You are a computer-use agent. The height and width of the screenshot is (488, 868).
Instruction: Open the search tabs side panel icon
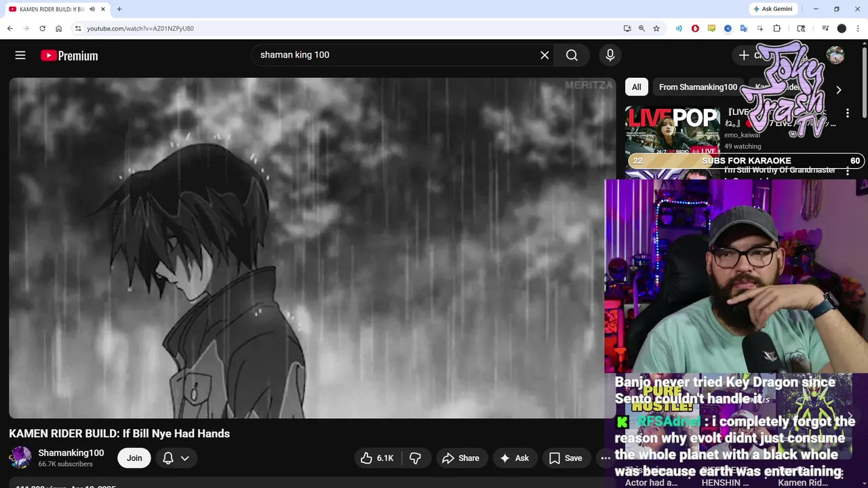(801, 28)
